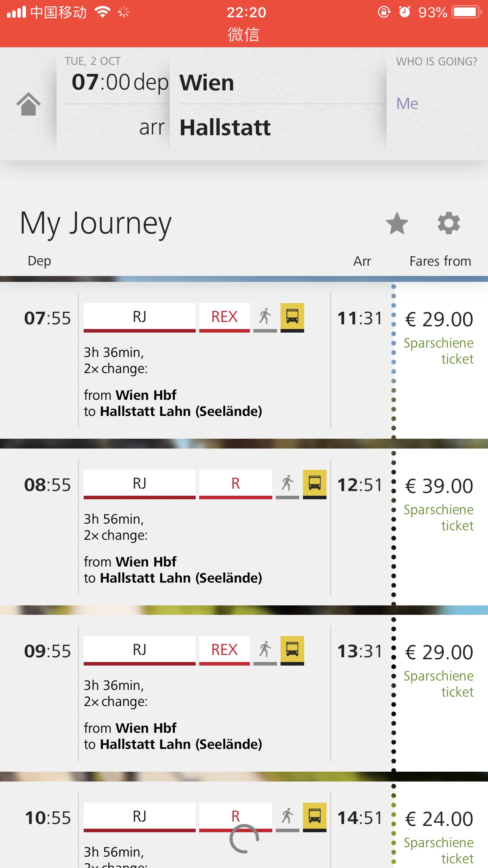Select R segment of 08:55 connection
Screen dimensions: 488x868
(235, 484)
